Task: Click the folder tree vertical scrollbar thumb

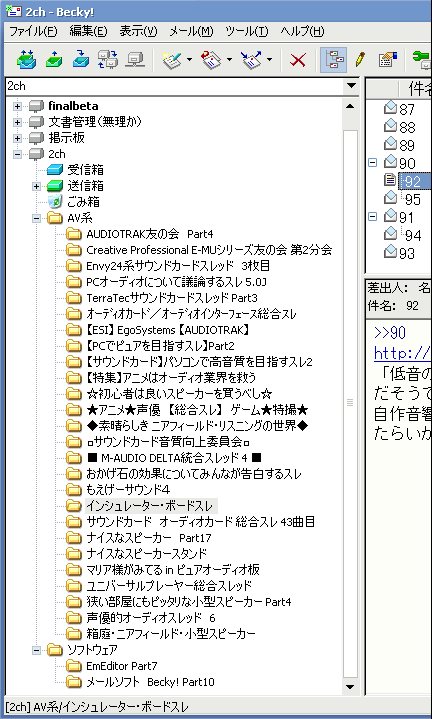Action: coord(350,403)
